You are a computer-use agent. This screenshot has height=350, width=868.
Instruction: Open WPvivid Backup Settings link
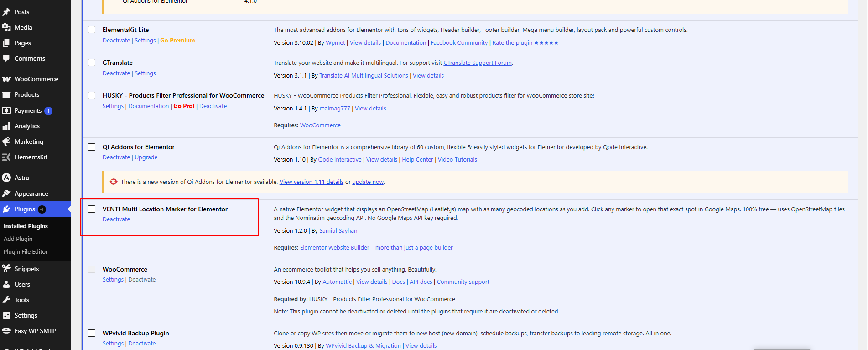113,343
